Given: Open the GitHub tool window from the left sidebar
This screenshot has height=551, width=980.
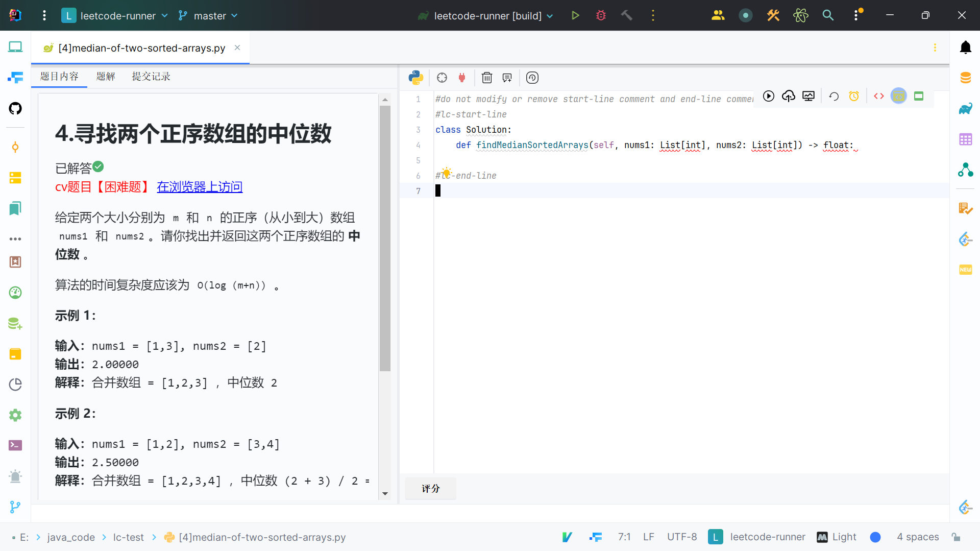Looking at the screenshot, I should [x=15, y=108].
